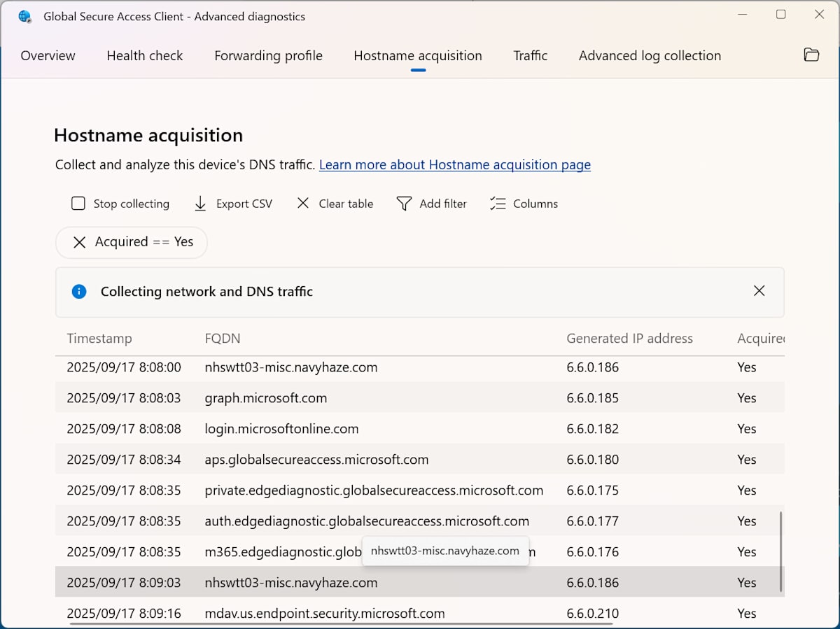
Task: Open Learn more about Hostname acquisition link
Action: [x=455, y=164]
